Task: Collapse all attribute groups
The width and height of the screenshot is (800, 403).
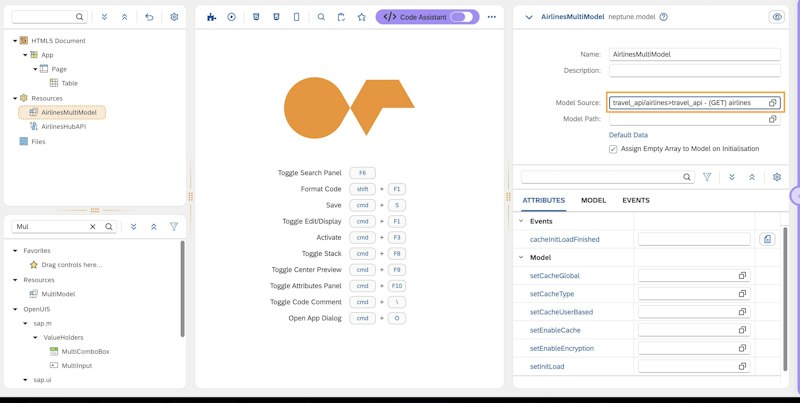Action: tap(752, 177)
